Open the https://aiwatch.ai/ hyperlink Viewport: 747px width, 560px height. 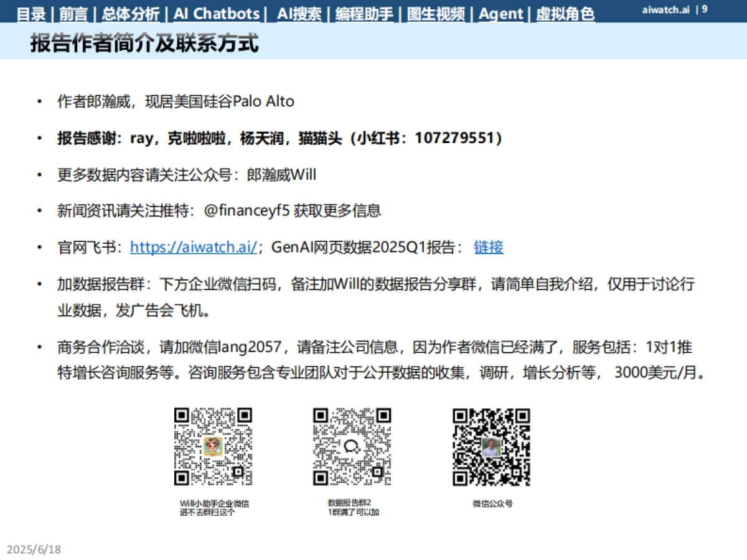194,246
